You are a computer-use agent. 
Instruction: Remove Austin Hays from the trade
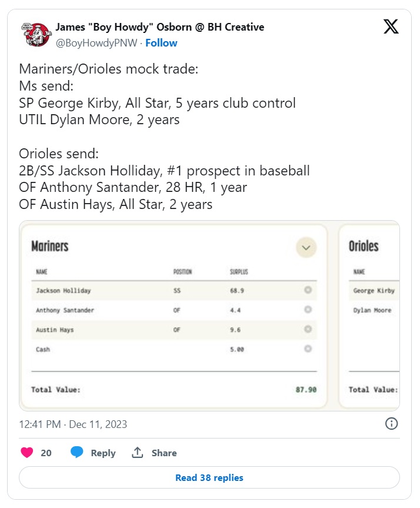[307, 328]
